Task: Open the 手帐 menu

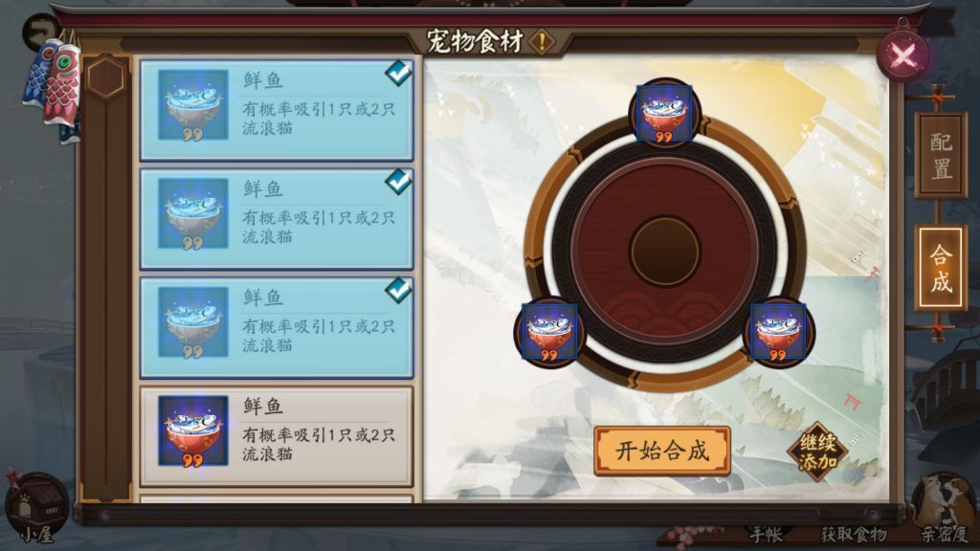Action: click(767, 534)
